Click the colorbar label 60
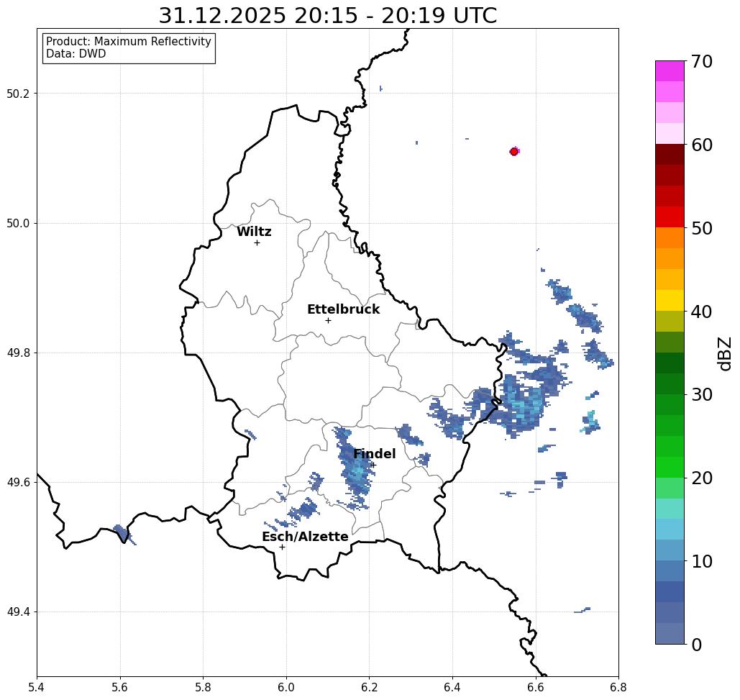This screenshot has width=740, height=700. 702,145
